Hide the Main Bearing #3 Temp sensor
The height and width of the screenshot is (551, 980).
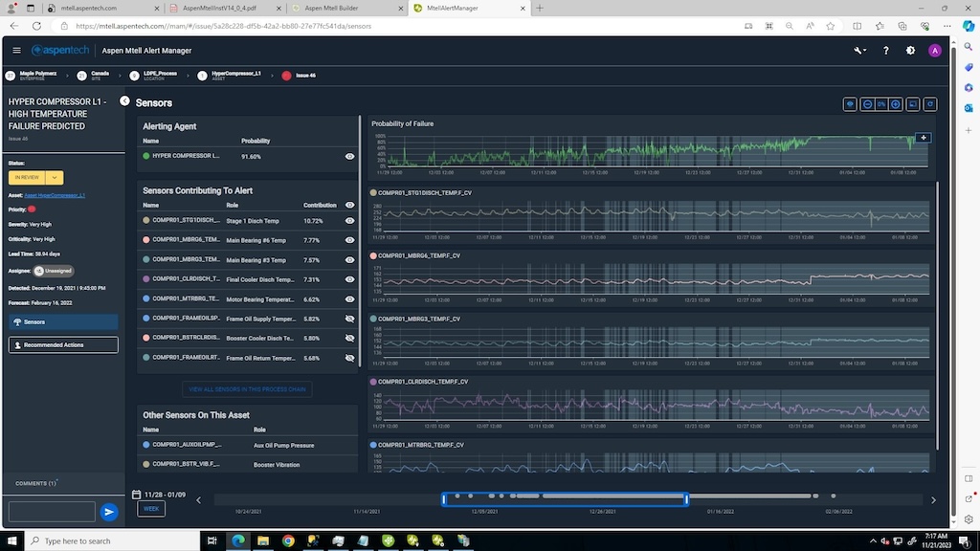(x=349, y=260)
